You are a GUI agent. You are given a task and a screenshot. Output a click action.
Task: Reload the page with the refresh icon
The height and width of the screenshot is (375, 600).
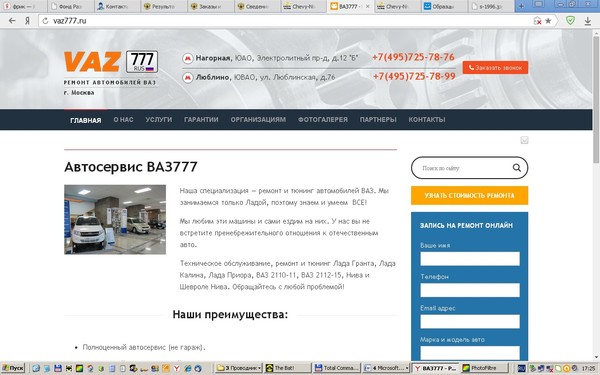pyautogui.click(x=45, y=21)
